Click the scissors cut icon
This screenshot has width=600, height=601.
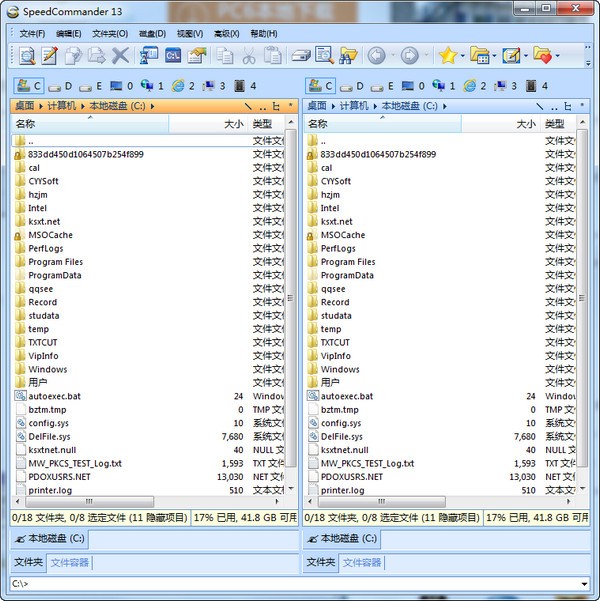(249, 56)
